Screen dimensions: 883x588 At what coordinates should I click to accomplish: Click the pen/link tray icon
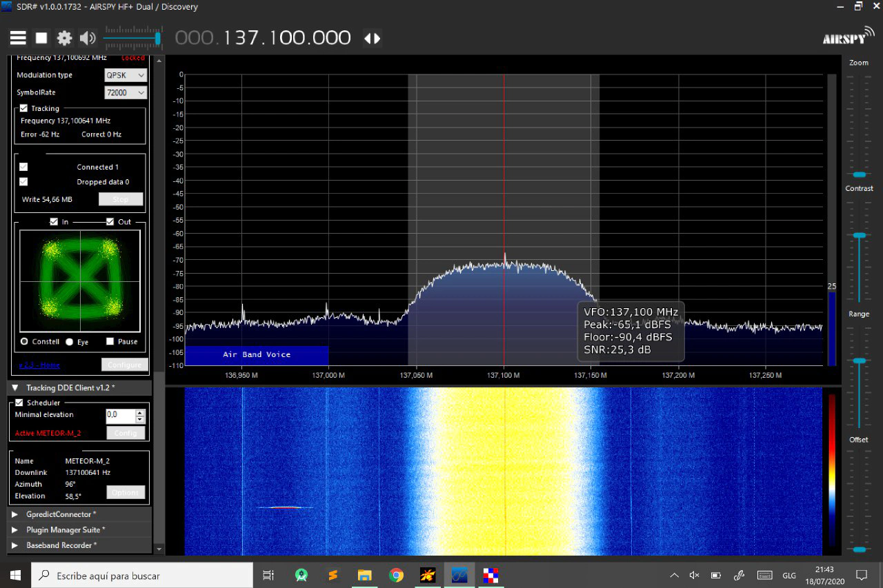pyautogui.click(x=739, y=576)
